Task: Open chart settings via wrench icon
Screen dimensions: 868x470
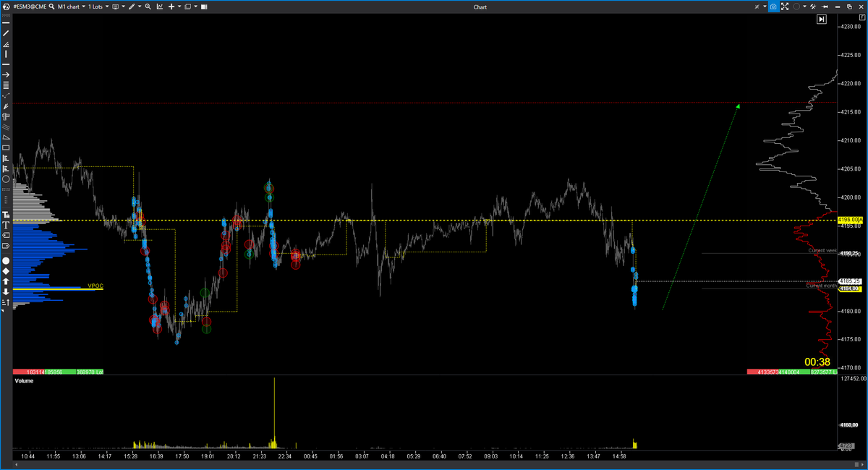Action: coord(813,7)
